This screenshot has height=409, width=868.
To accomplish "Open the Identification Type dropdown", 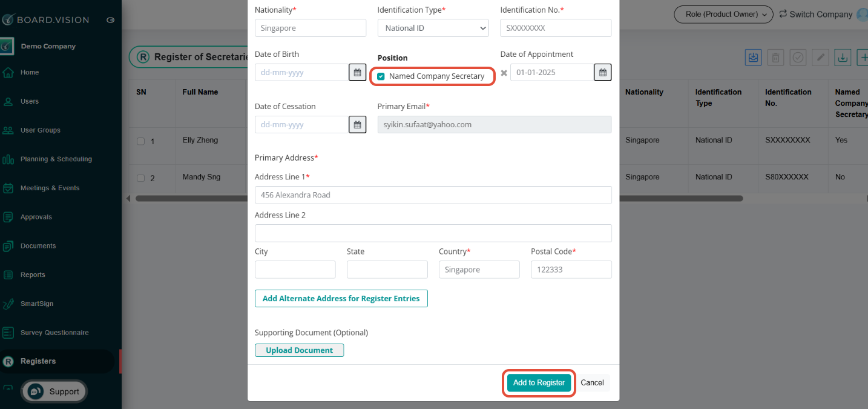I will (433, 28).
